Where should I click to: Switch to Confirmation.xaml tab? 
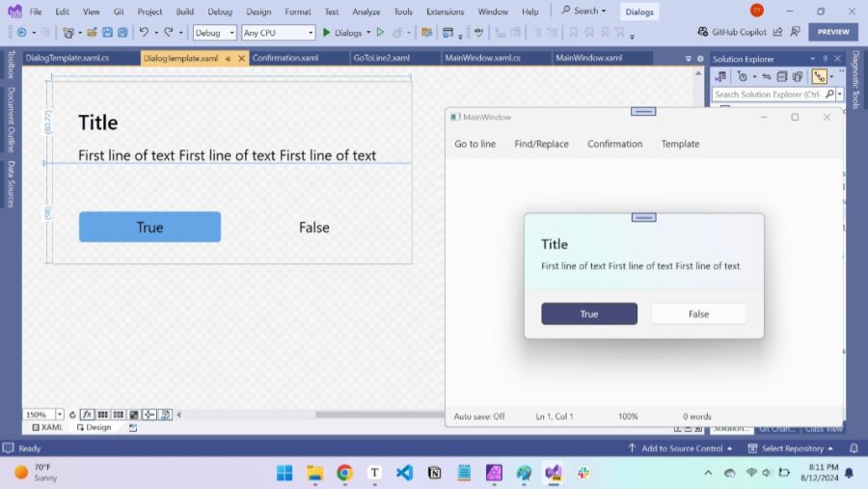tap(299, 58)
